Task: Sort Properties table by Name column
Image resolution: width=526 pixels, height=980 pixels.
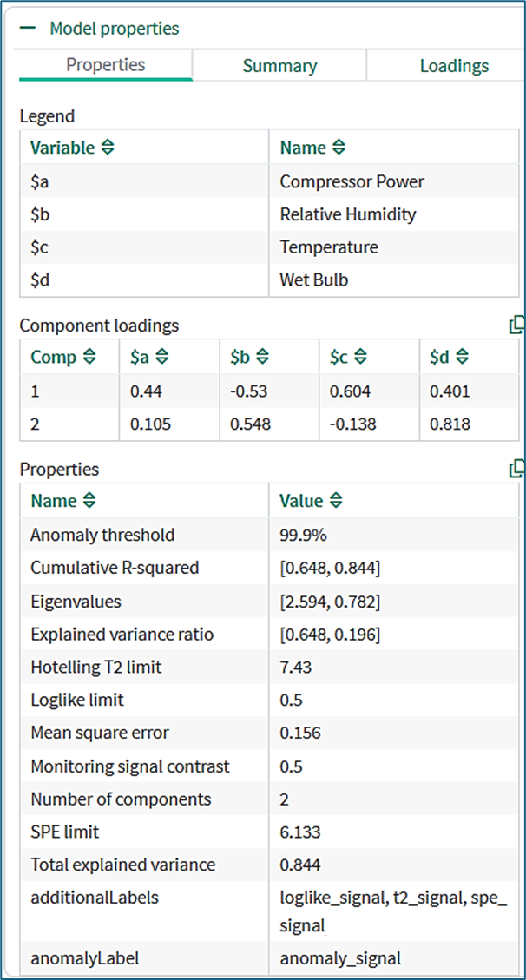Action: 89,502
